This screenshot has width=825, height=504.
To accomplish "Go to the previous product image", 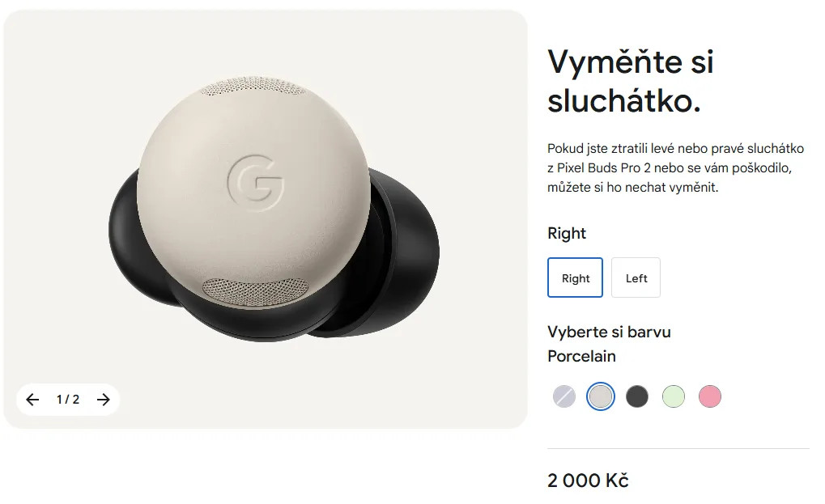I will pyautogui.click(x=32, y=400).
